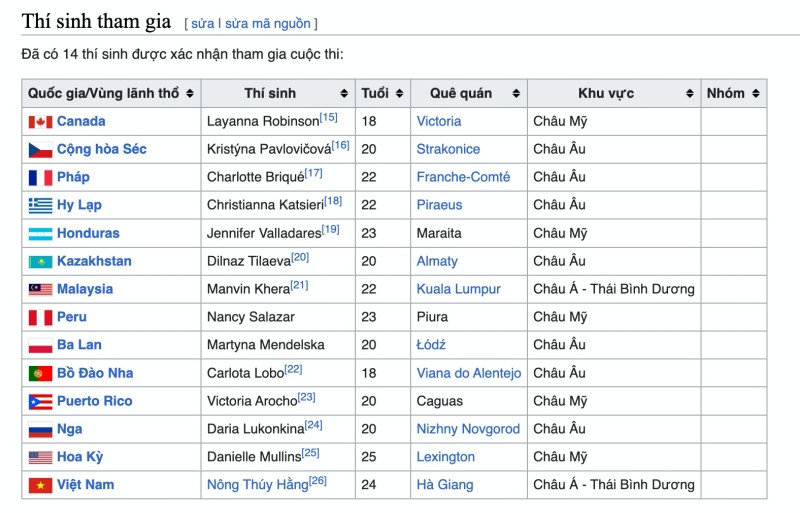800x513 pixels.
Task: Click the Czech Republic flag icon
Action: [40, 150]
